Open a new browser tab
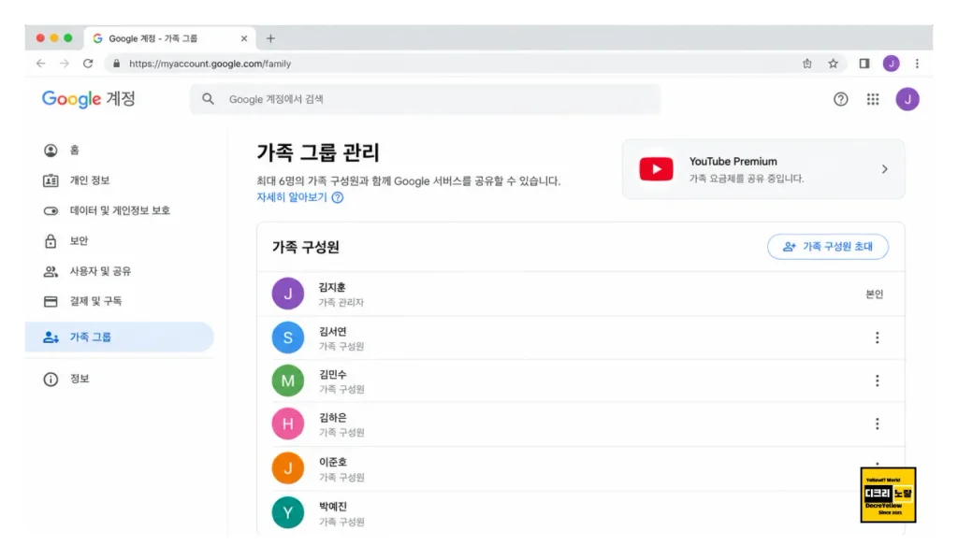Image resolution: width=958 pixels, height=560 pixels. (270, 38)
